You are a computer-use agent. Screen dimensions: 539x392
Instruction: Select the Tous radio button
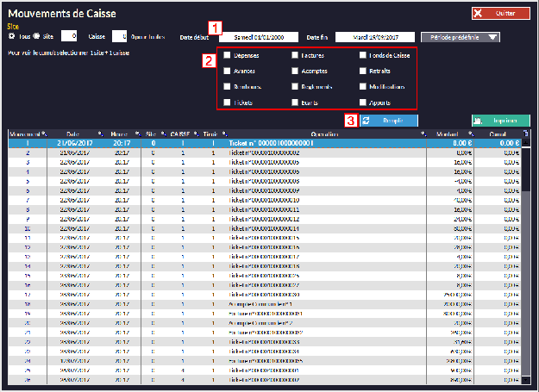pyautogui.click(x=11, y=36)
